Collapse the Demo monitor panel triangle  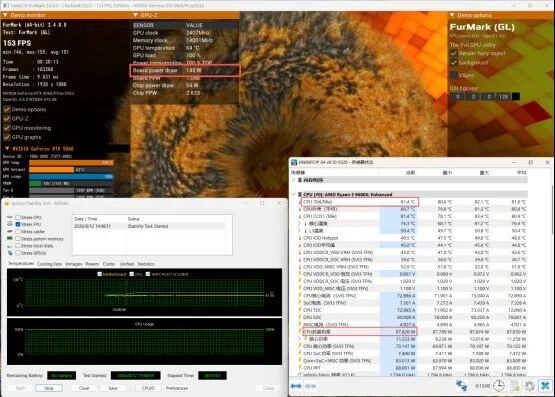click(x=5, y=15)
